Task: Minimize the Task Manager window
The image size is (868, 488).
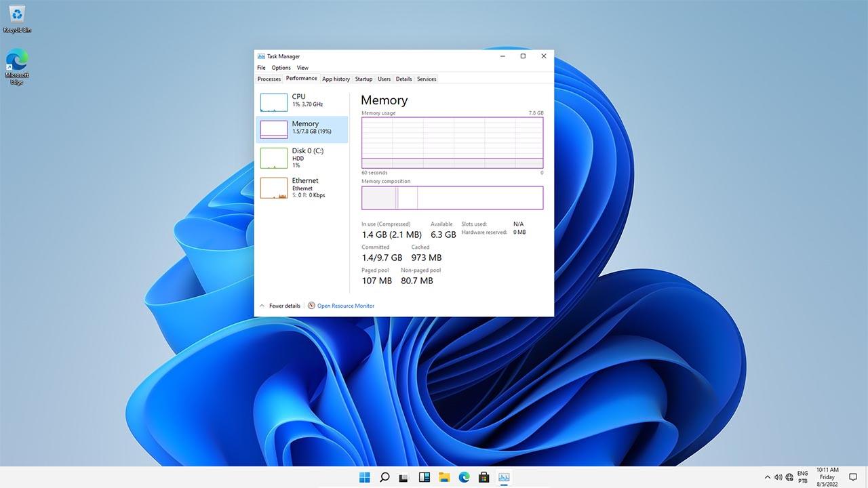Action: [502, 56]
